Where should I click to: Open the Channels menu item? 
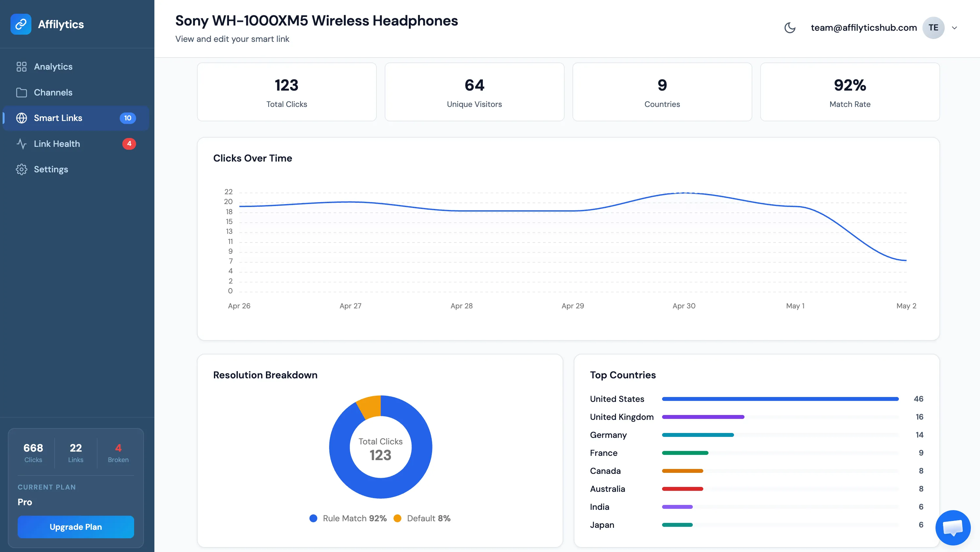click(76, 93)
